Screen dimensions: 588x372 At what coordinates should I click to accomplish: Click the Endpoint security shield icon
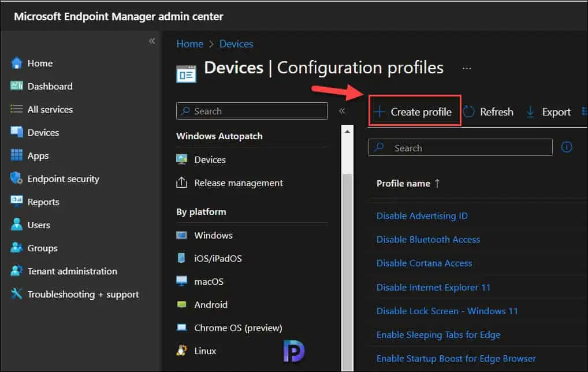pos(17,178)
